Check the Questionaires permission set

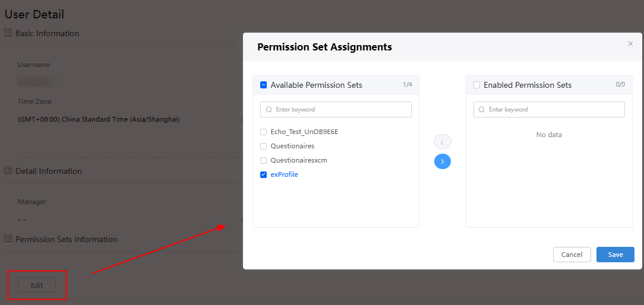tap(264, 146)
